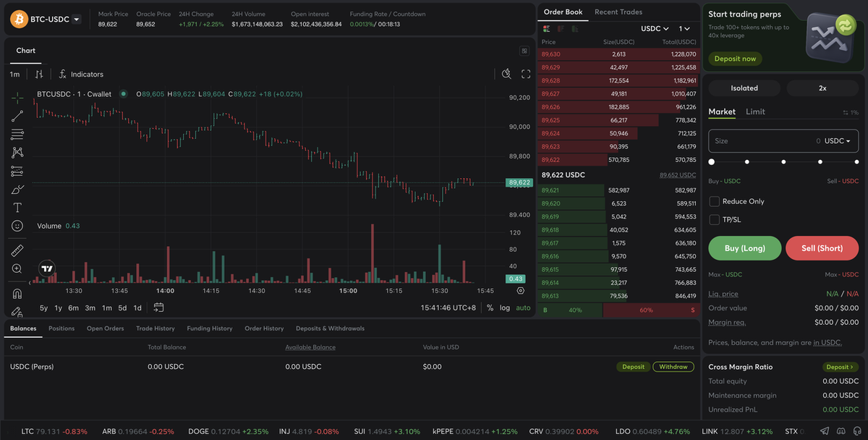Image resolution: width=868 pixels, height=440 pixels.
Task: Click the 89,630 ask price row
Action: point(618,54)
